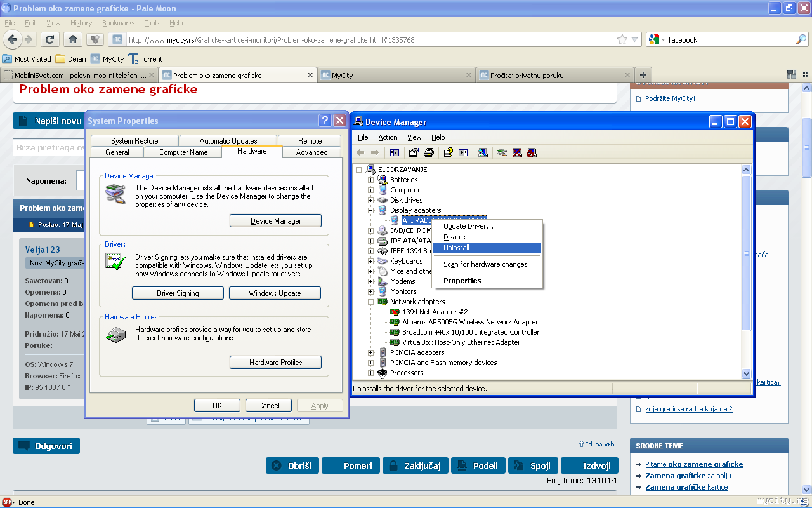Choose Disable in the context menu

click(487, 237)
